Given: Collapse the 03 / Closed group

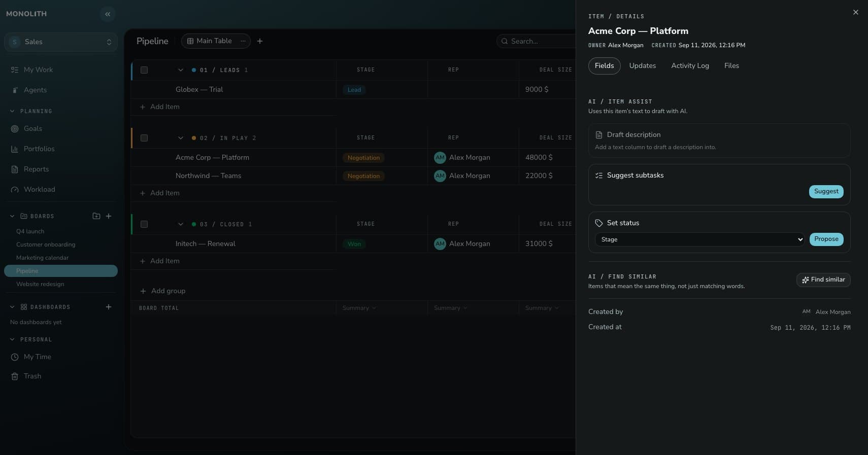Looking at the screenshot, I should pos(181,224).
